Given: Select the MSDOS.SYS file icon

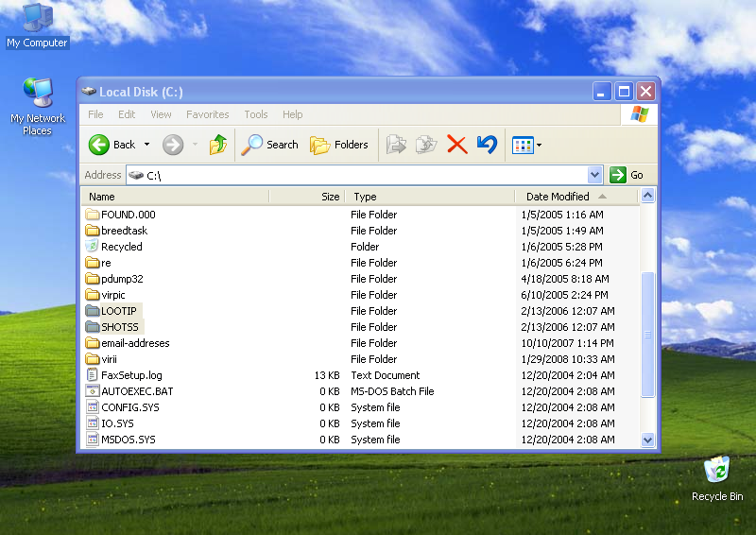Looking at the screenshot, I should click(x=92, y=439).
